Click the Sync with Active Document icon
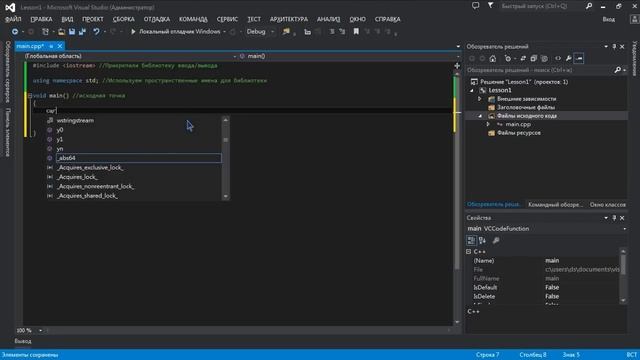640x360 pixels. tap(523, 58)
